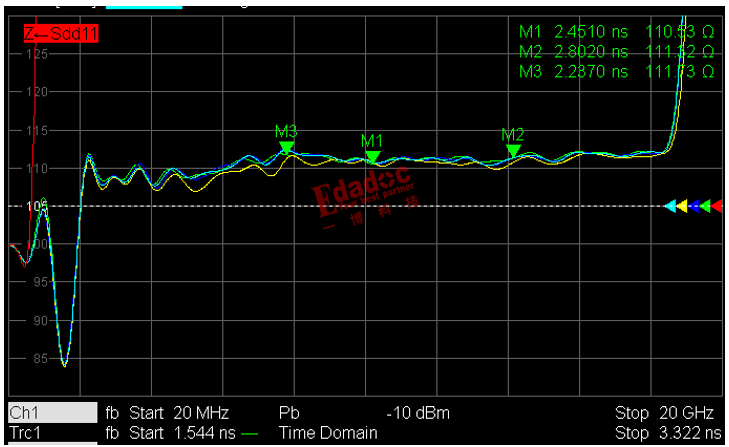The height and width of the screenshot is (447, 729).
Task: Select the M3 marker triangle on trace
Action: pyautogui.click(x=286, y=148)
